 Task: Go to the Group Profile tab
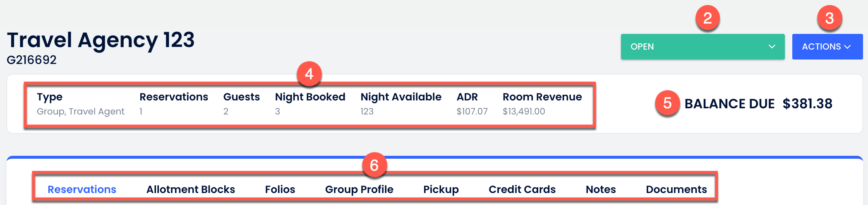click(359, 189)
